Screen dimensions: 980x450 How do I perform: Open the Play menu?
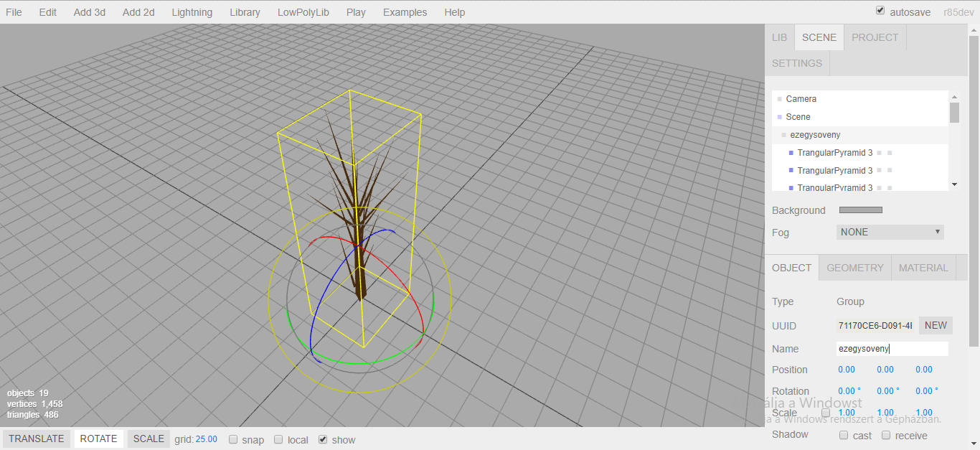tap(356, 12)
